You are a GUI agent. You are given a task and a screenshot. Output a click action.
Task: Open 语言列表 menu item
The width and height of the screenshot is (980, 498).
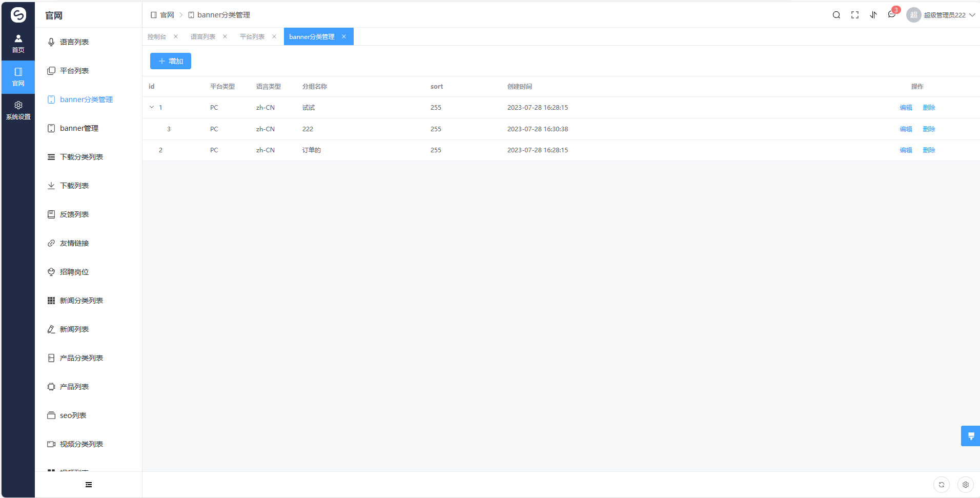click(88, 42)
